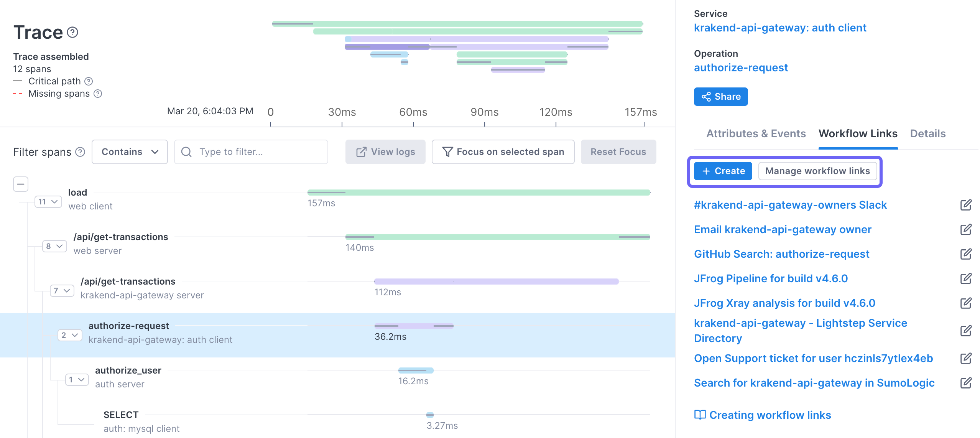The width and height of the screenshot is (980, 438).
Task: Collapse the authorize_user span's child
Action: coord(77,380)
